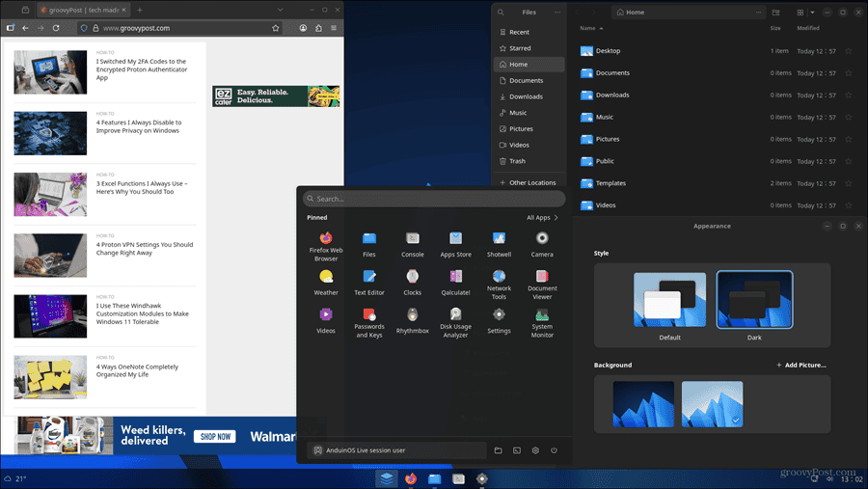Launch Disk Usage Analyzer
The width and height of the screenshot is (868, 489).
[x=455, y=323]
